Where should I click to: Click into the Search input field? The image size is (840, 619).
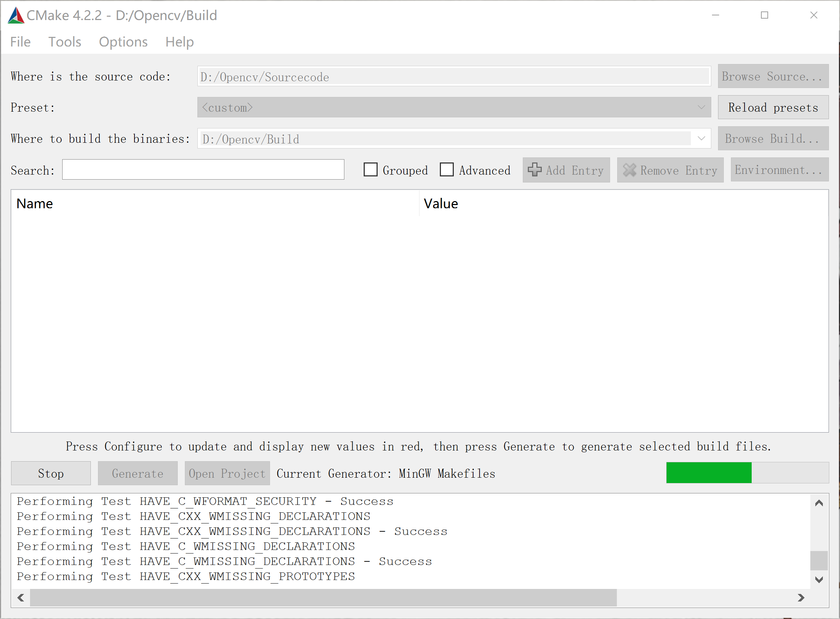[x=203, y=170]
